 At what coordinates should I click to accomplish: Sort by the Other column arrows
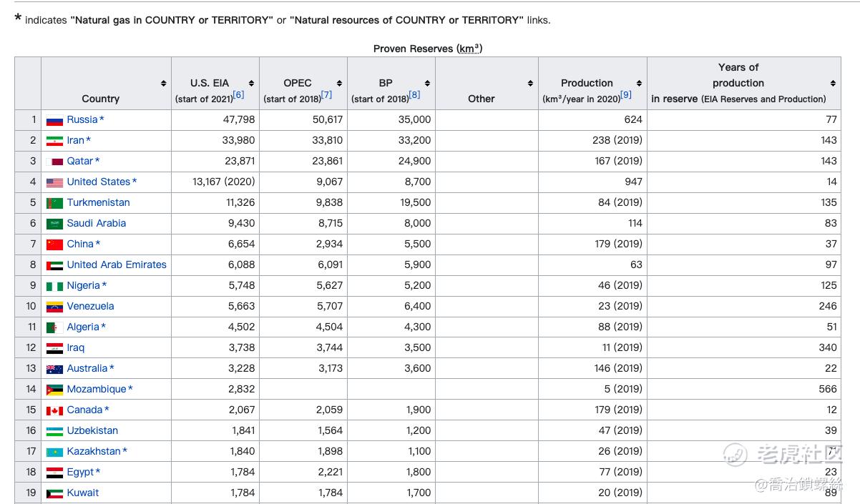tap(530, 84)
